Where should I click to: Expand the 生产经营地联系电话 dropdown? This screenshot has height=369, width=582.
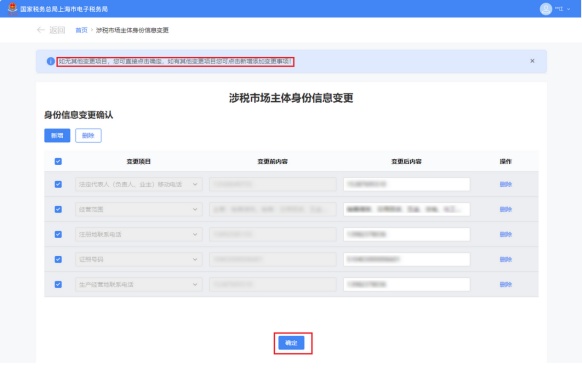tap(139, 284)
